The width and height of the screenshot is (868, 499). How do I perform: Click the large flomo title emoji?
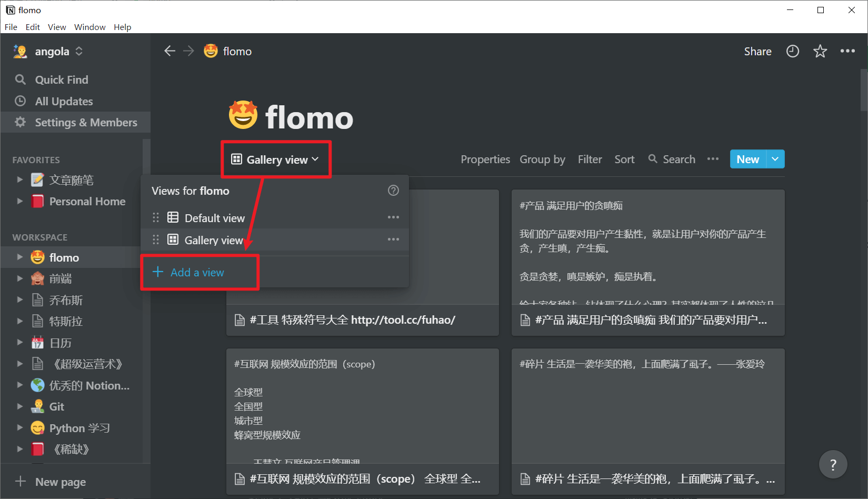click(243, 115)
